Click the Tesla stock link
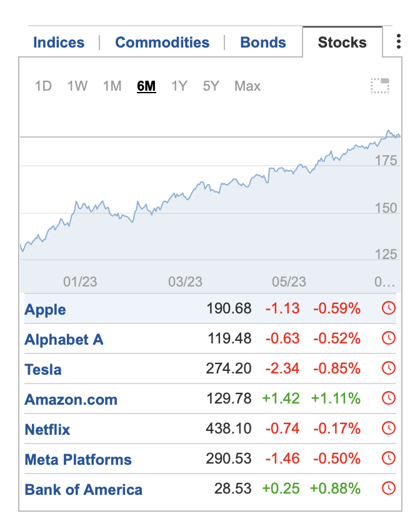 tap(43, 369)
